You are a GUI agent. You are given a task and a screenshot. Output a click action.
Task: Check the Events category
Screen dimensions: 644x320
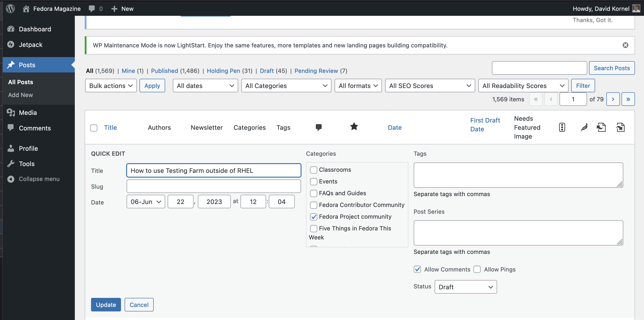point(313,181)
